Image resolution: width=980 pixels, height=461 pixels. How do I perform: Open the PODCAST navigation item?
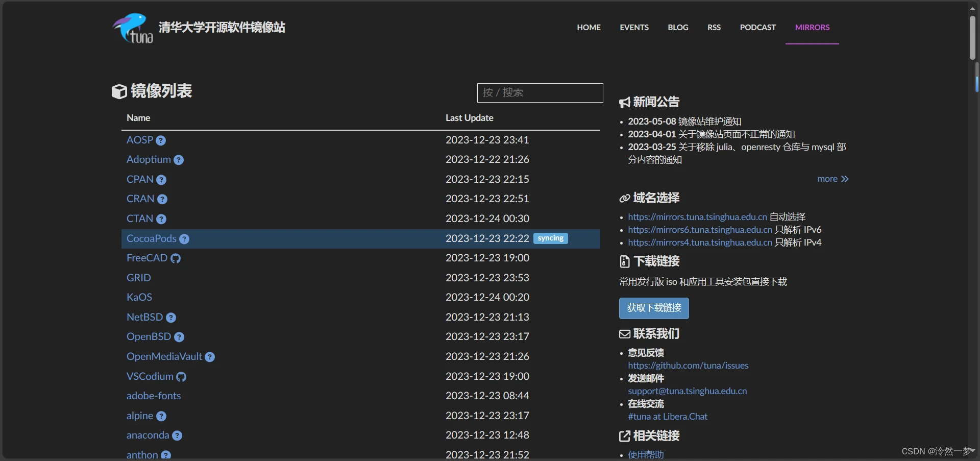(x=758, y=28)
